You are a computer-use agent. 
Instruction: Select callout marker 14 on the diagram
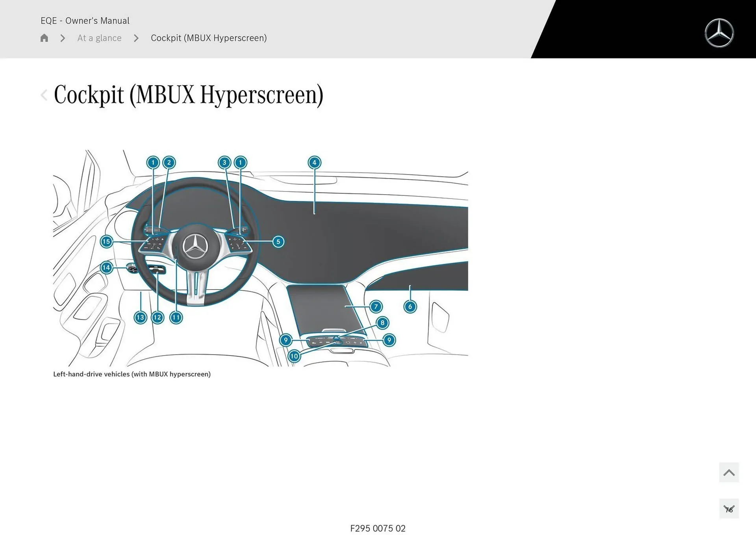coord(106,267)
